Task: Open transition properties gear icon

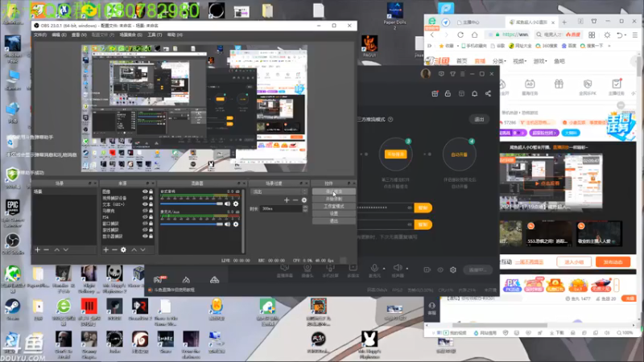Action: (x=304, y=200)
